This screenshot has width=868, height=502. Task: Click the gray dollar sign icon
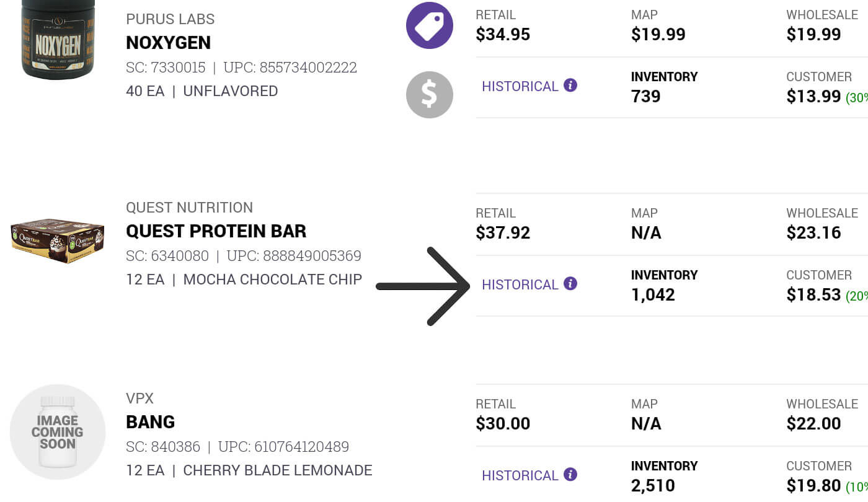click(429, 95)
